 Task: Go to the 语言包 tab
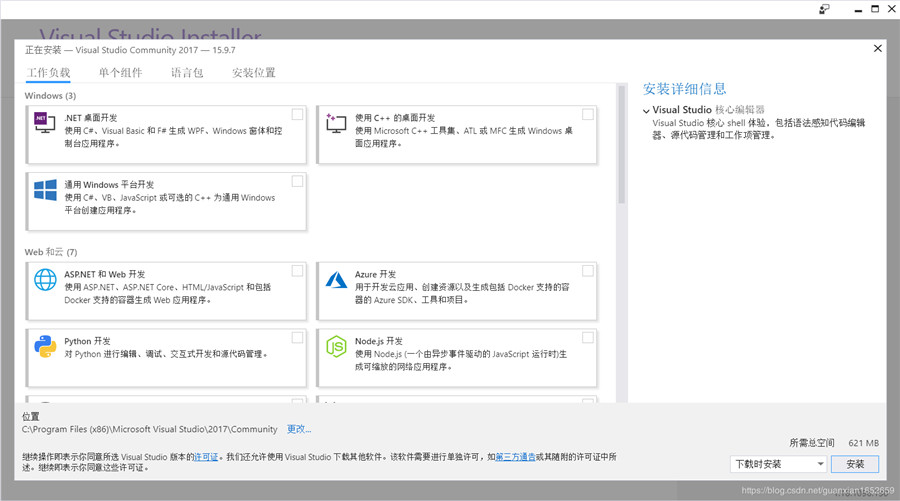point(187,73)
